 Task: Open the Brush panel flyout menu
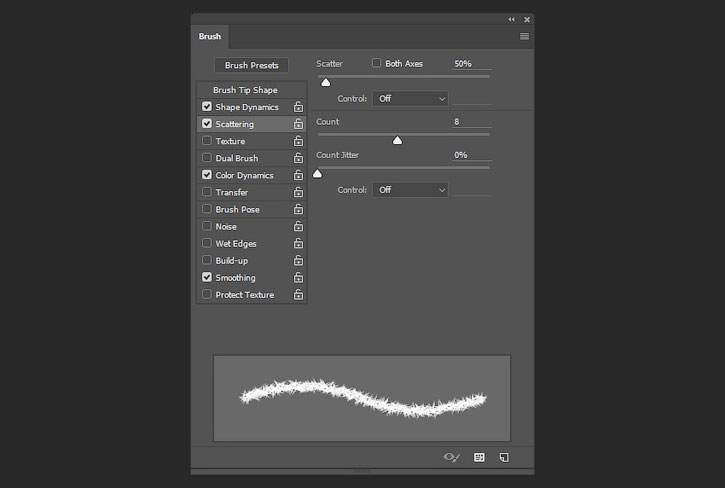pyautogui.click(x=524, y=36)
